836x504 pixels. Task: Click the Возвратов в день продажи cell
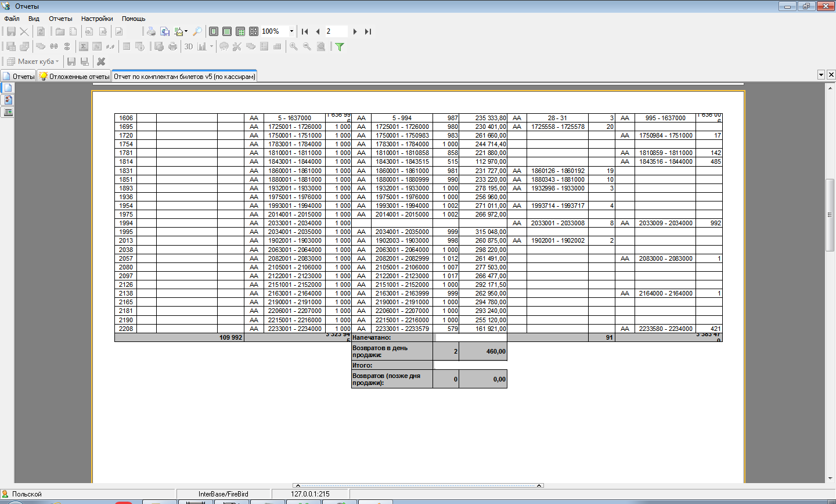(x=392, y=351)
